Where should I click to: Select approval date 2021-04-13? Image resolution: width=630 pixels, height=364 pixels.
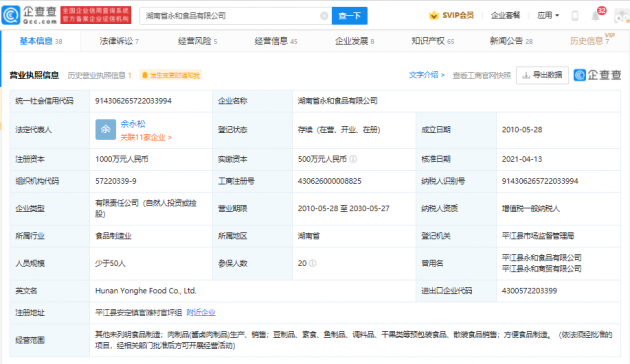click(x=522, y=159)
